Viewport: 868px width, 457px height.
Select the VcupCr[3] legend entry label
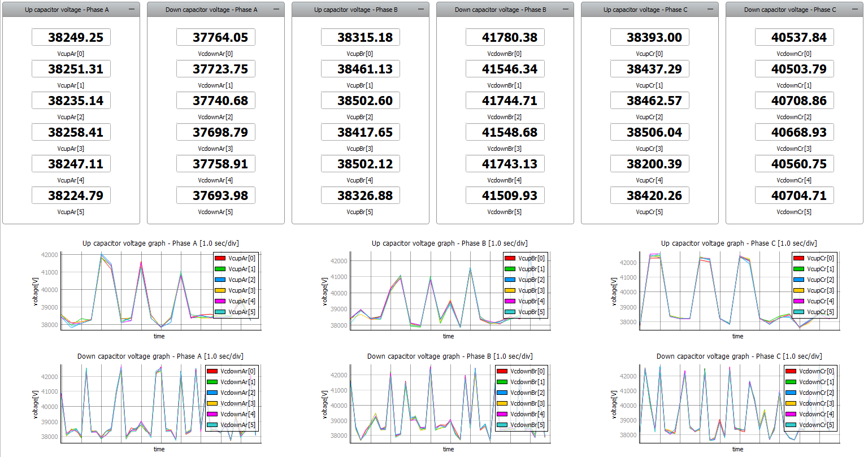coord(820,290)
